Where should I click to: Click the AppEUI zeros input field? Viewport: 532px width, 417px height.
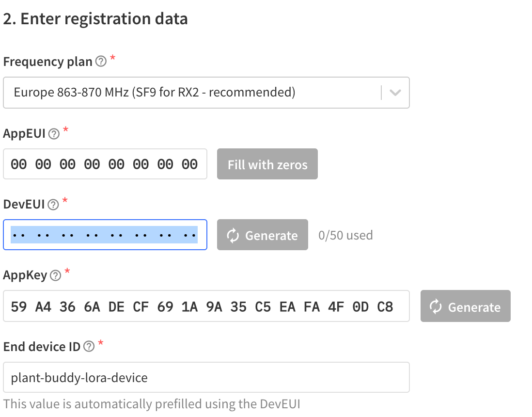point(105,164)
